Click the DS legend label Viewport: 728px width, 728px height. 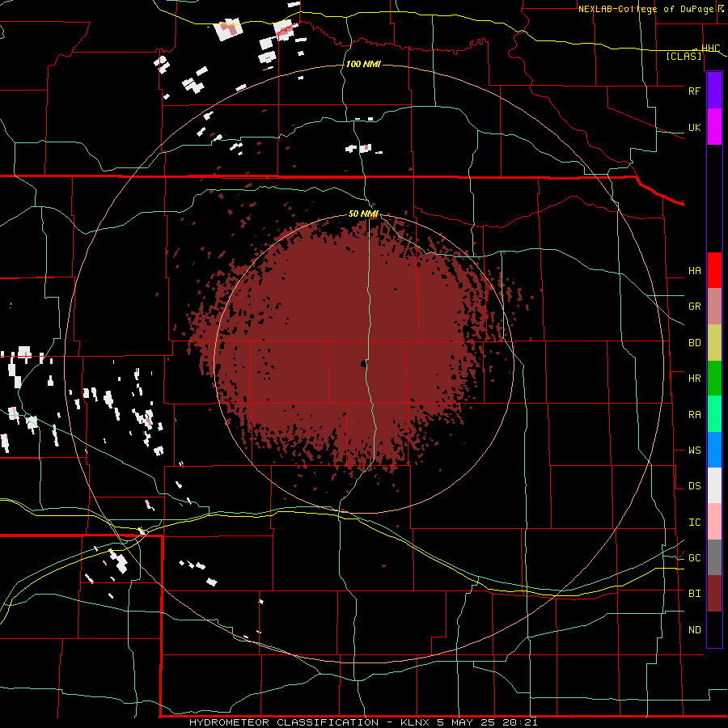coord(694,486)
